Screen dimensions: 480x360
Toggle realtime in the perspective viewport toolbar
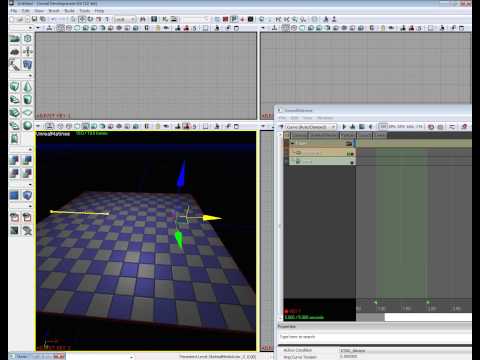(x=49, y=126)
